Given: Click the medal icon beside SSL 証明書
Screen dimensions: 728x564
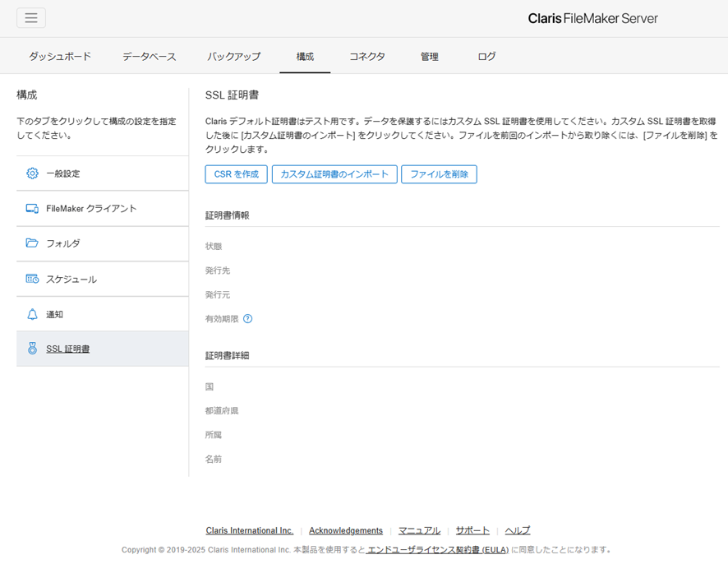Looking at the screenshot, I should click(32, 349).
